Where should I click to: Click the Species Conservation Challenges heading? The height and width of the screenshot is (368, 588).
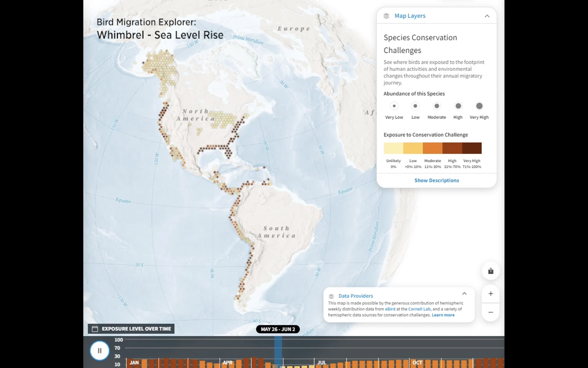click(420, 44)
